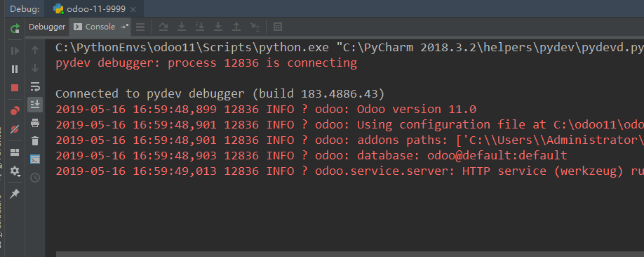Click the Restore Layout icon in sidebar
The height and width of the screenshot is (257, 644).
pos(15,152)
